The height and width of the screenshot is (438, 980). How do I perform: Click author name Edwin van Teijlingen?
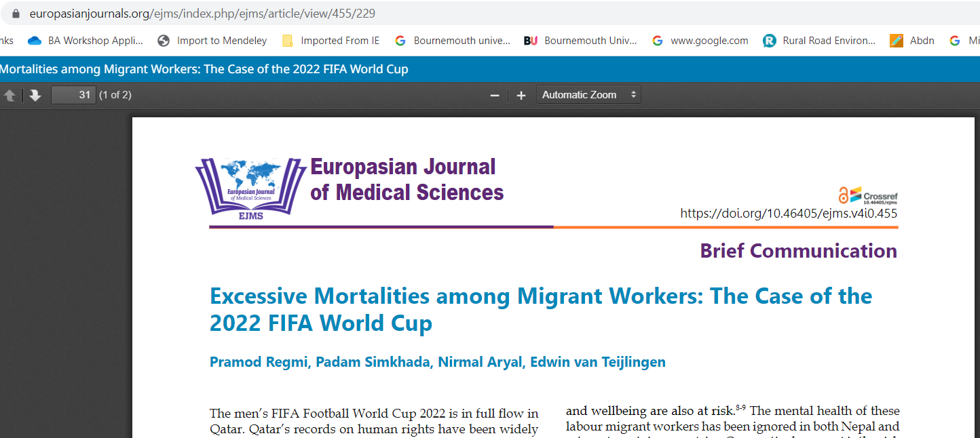click(598, 362)
